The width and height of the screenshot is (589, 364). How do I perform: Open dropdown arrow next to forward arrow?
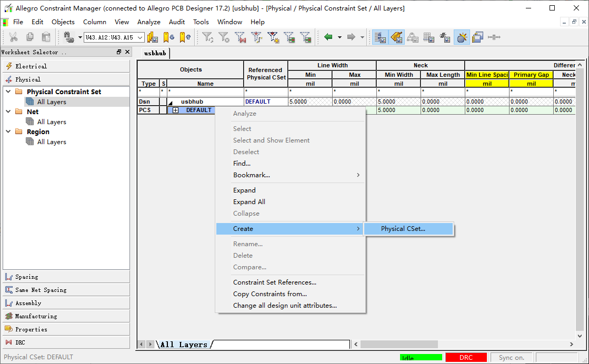coord(362,37)
